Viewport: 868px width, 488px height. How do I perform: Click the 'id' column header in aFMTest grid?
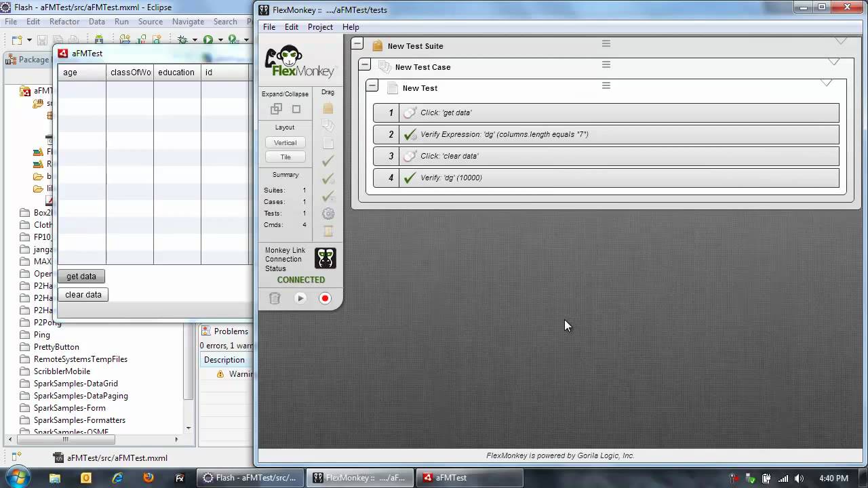point(225,73)
